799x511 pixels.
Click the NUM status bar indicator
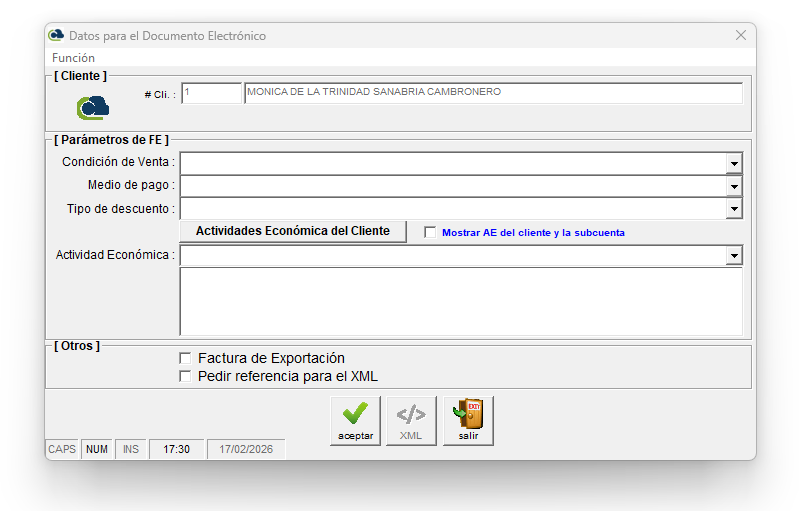click(x=97, y=450)
